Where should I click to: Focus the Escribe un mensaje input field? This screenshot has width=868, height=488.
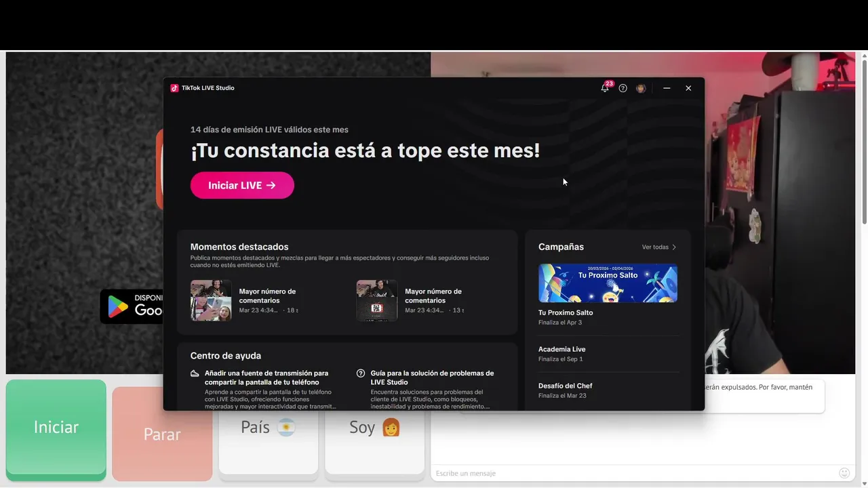(x=634, y=473)
